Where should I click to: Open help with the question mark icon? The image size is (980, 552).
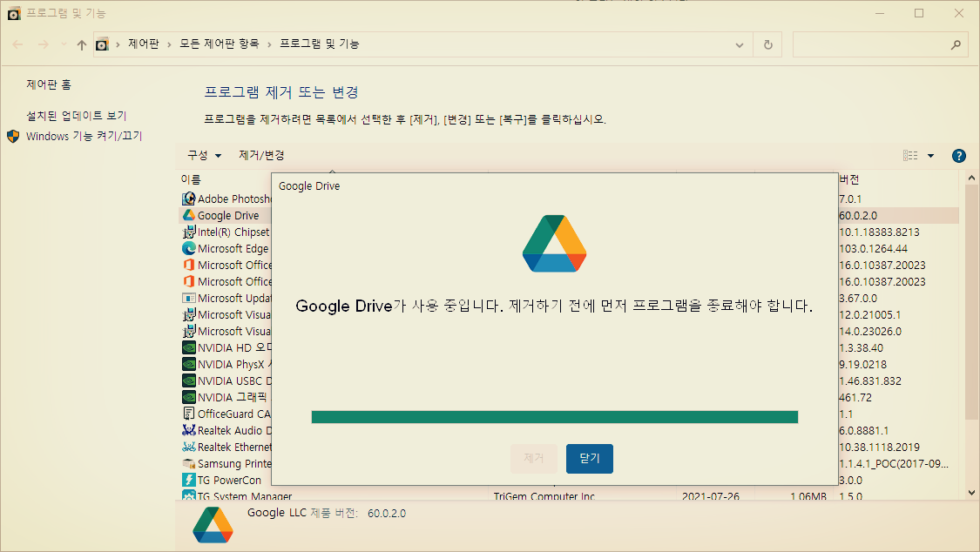[x=958, y=156]
